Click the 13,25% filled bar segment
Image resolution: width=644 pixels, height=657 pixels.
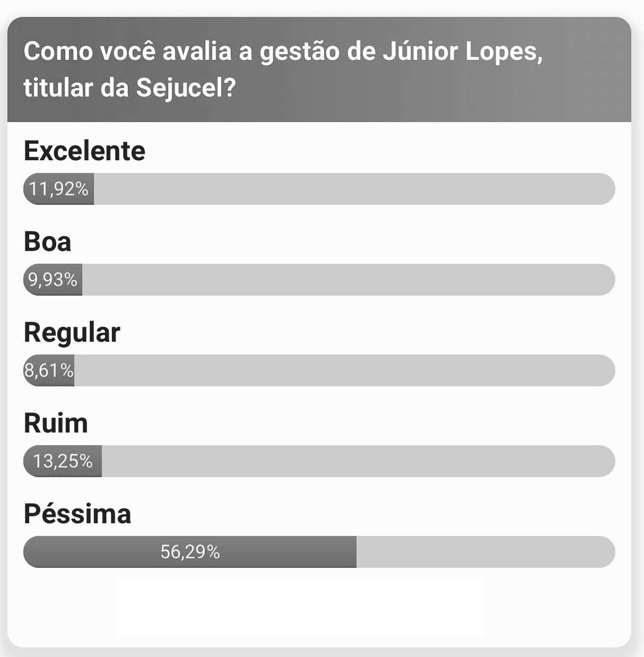[63, 461]
